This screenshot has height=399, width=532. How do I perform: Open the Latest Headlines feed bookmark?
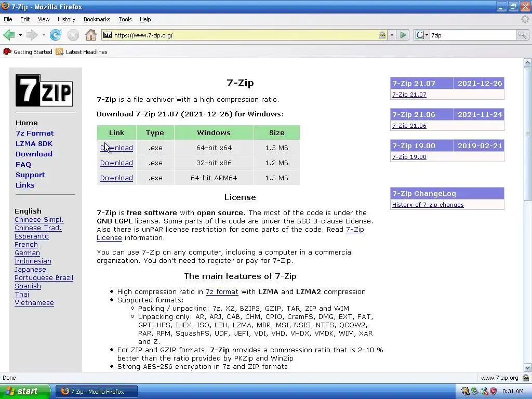tap(82, 52)
